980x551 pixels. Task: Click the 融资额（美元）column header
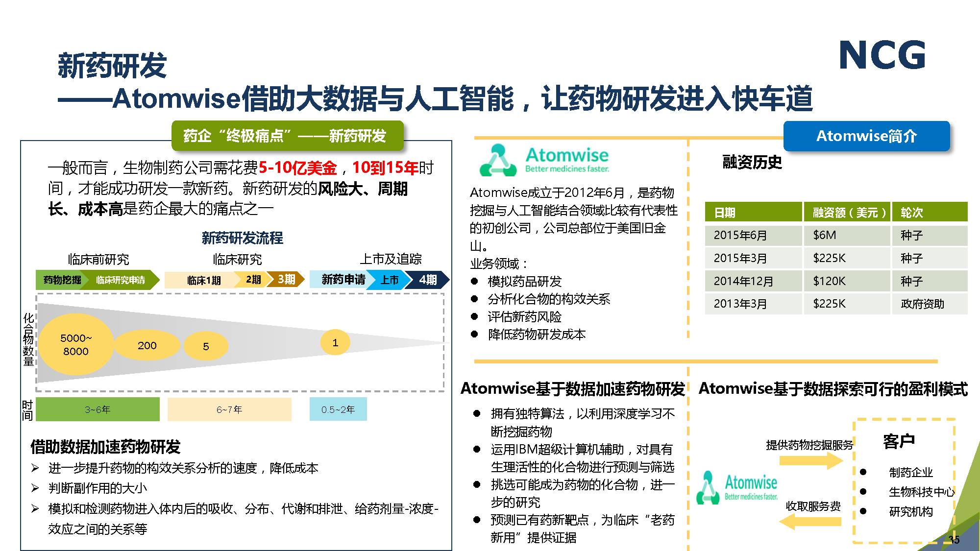click(x=848, y=213)
